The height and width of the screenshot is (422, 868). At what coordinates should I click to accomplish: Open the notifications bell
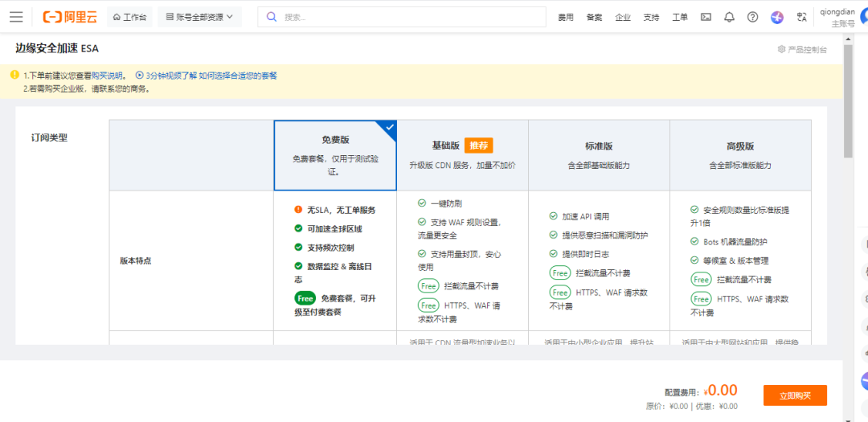click(729, 17)
